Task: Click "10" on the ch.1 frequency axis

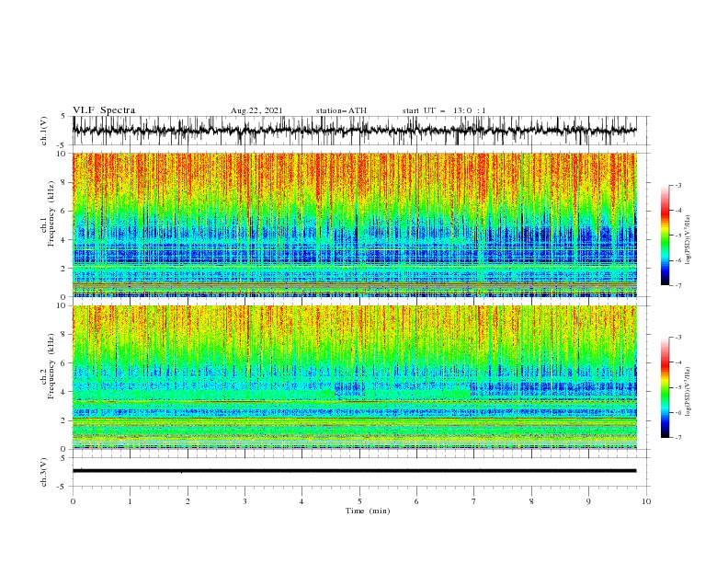Action: 62,154
